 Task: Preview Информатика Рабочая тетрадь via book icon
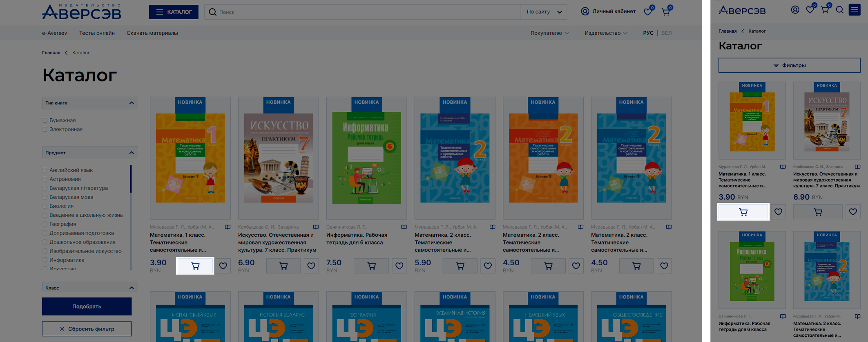tap(404, 227)
